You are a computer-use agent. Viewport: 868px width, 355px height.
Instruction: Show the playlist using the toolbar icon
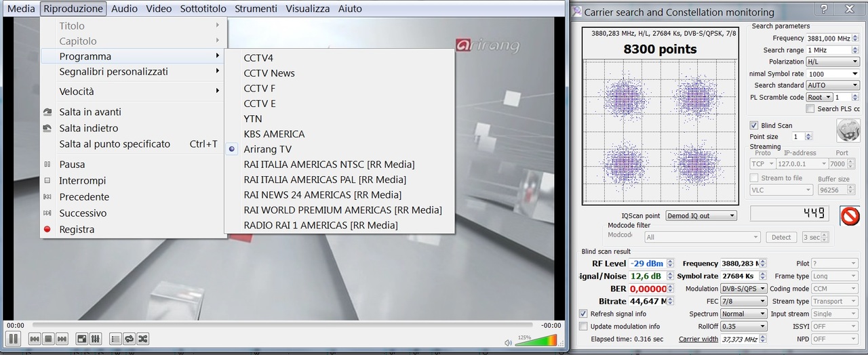115,338
